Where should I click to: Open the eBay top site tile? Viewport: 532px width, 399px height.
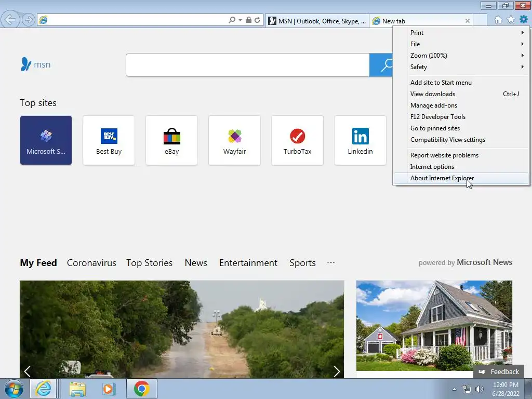pyautogui.click(x=171, y=140)
